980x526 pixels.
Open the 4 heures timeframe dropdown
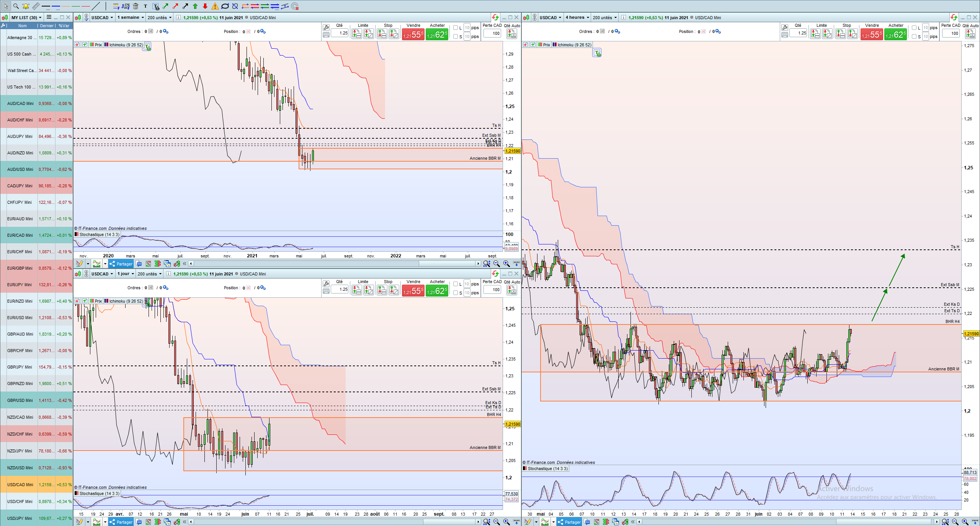click(x=577, y=17)
